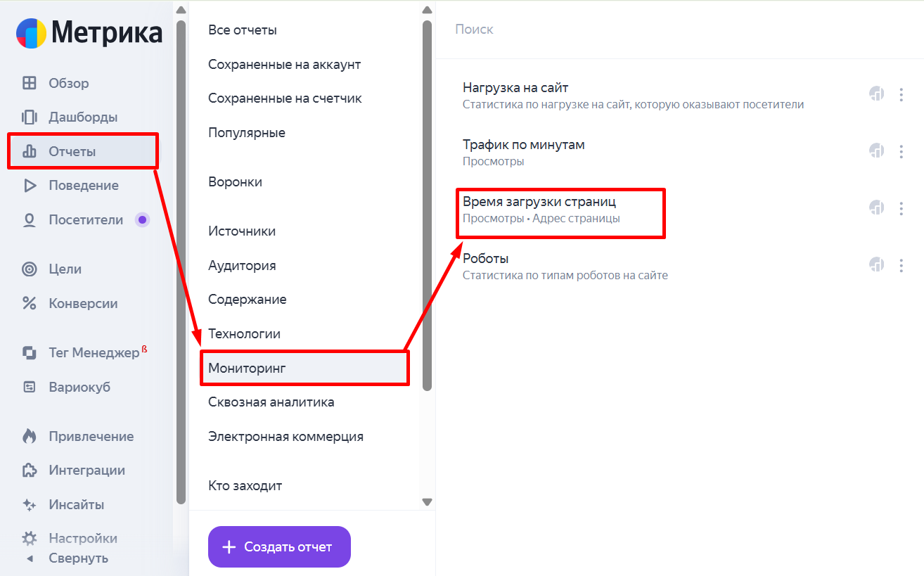The image size is (924, 576).
Task: Open three-dot menu for Роботы report
Action: [901, 265]
